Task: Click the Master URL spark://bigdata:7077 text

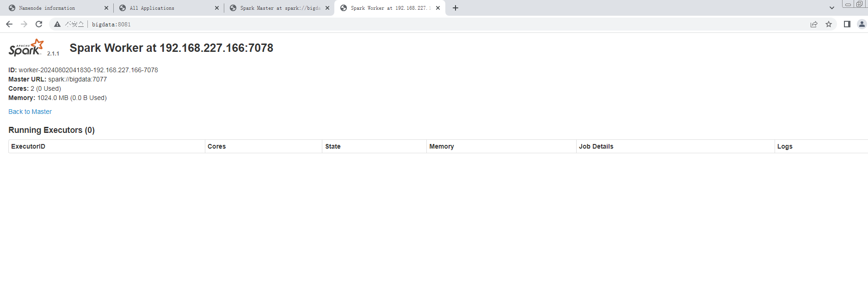Action: point(57,79)
